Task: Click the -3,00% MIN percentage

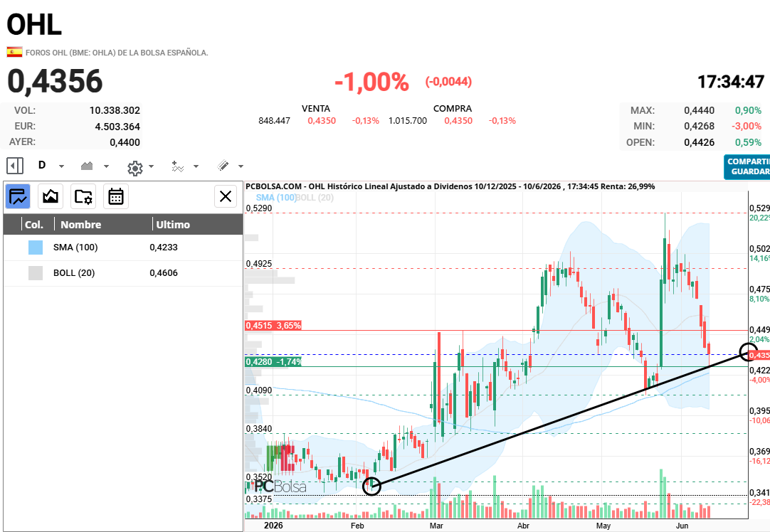Action: pos(747,126)
